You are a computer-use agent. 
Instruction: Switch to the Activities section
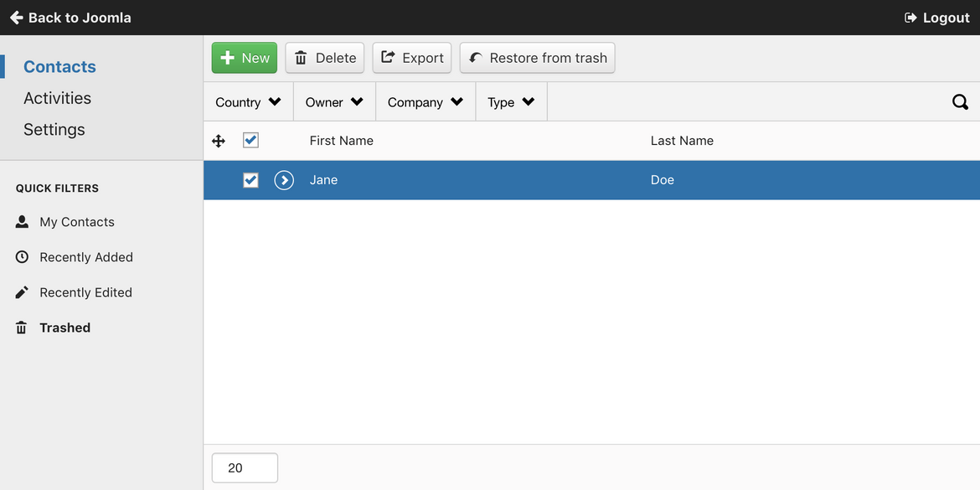[58, 98]
